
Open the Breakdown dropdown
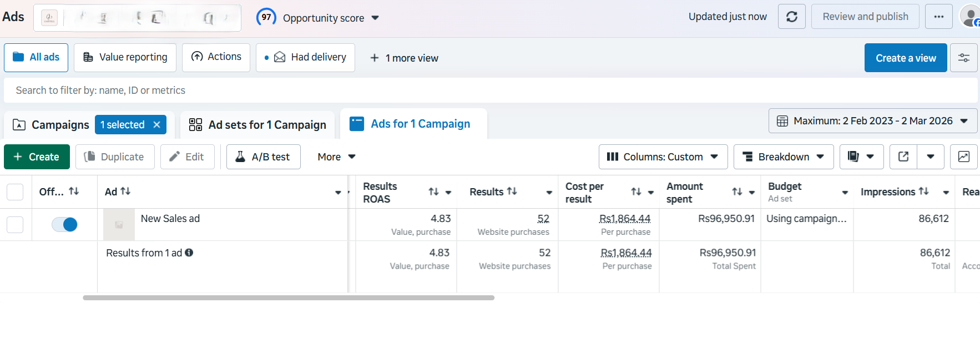tap(783, 157)
